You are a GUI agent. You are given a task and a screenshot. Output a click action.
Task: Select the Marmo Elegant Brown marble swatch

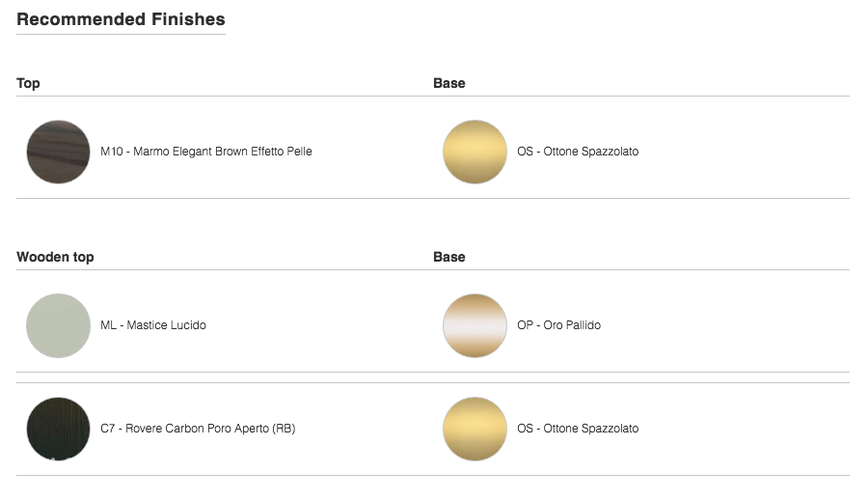pos(58,152)
